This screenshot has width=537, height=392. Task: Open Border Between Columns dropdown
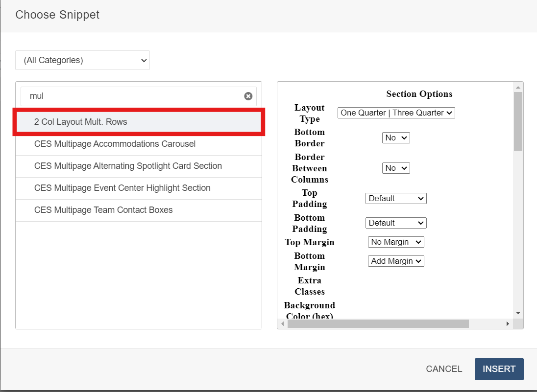[x=395, y=168]
